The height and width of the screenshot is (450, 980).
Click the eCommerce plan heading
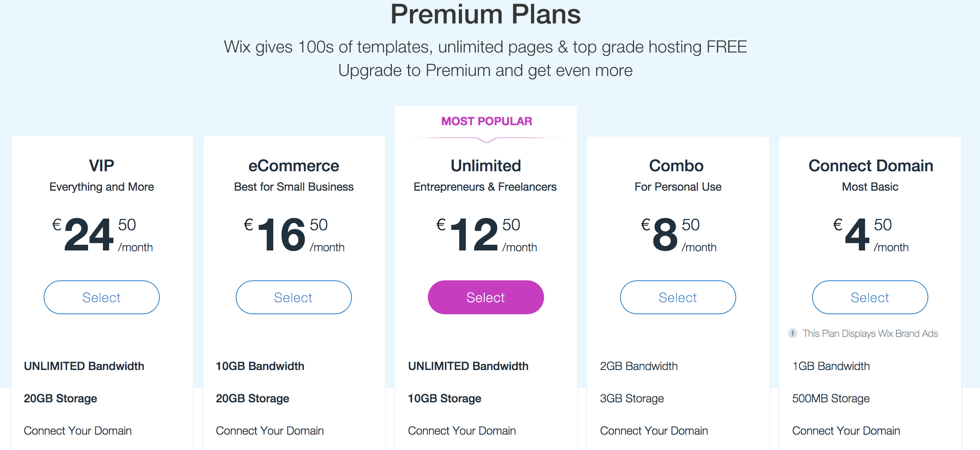[x=294, y=166]
